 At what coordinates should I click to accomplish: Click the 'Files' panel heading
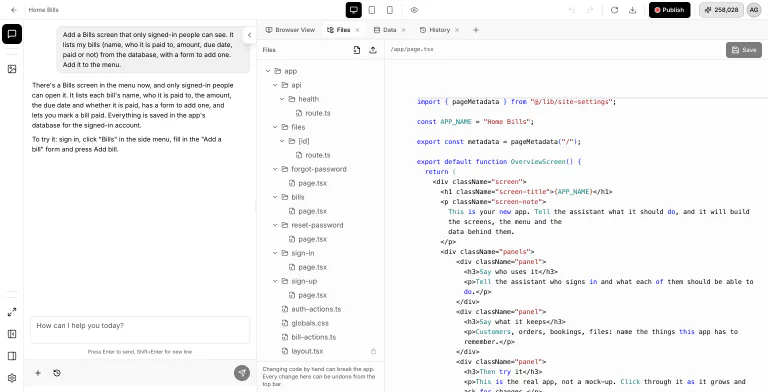[269, 49]
